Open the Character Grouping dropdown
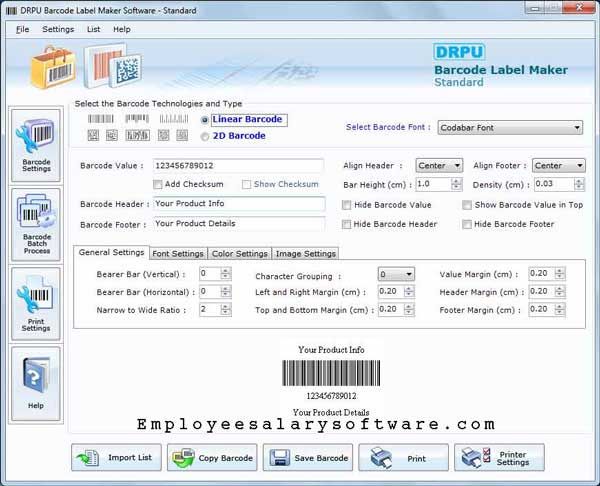This screenshot has height=486, width=600. pyautogui.click(x=396, y=274)
